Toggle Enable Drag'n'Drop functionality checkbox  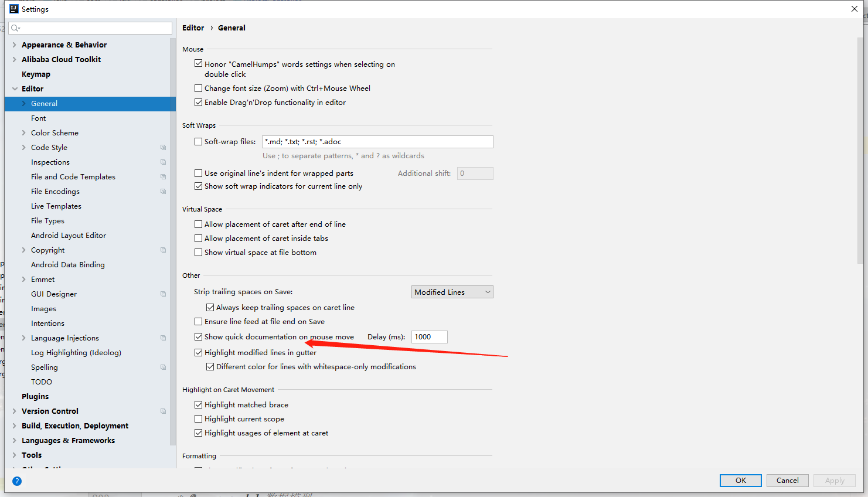pos(198,103)
